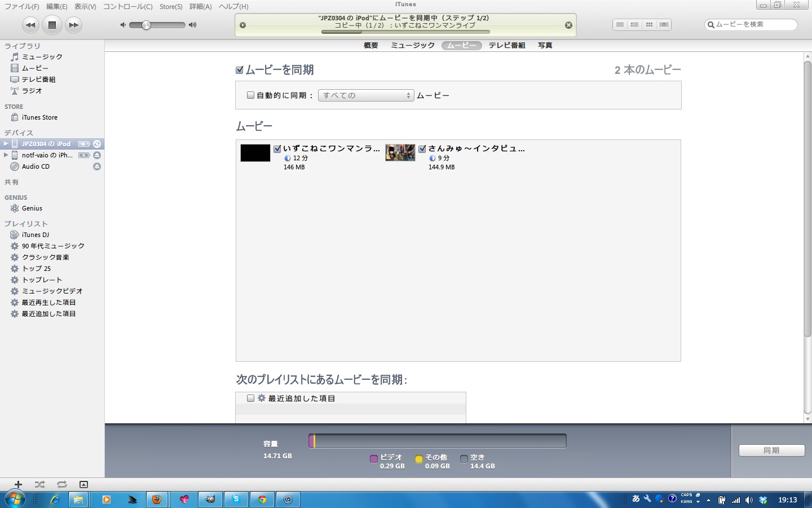The height and width of the screenshot is (508, 812).
Task: Click the low-volume speaker icon
Action: pyautogui.click(x=123, y=25)
